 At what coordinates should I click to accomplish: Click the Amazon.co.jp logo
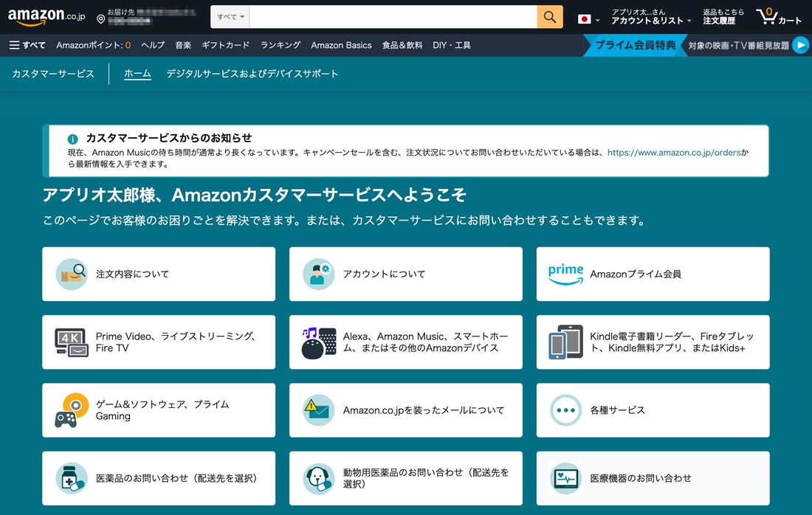pyautogui.click(x=46, y=16)
